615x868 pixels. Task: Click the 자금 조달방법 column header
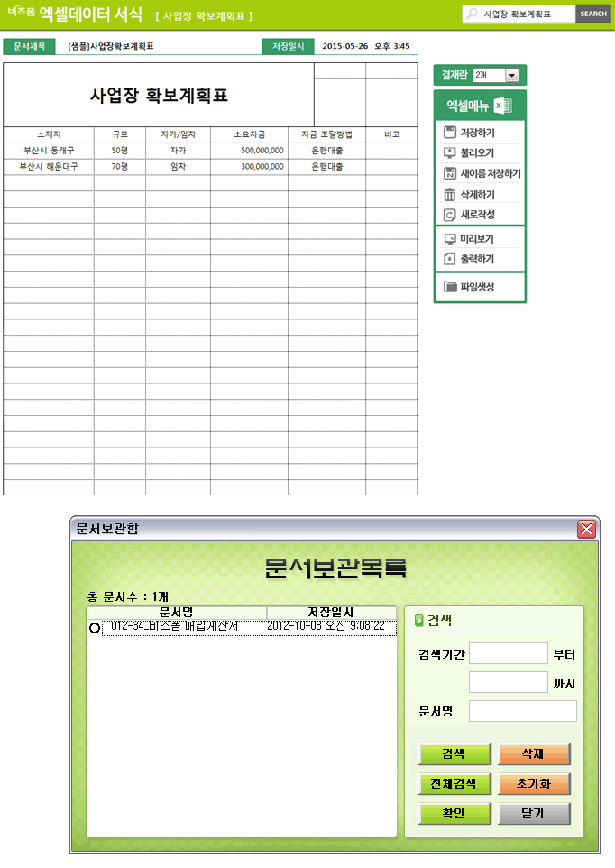pyautogui.click(x=326, y=134)
